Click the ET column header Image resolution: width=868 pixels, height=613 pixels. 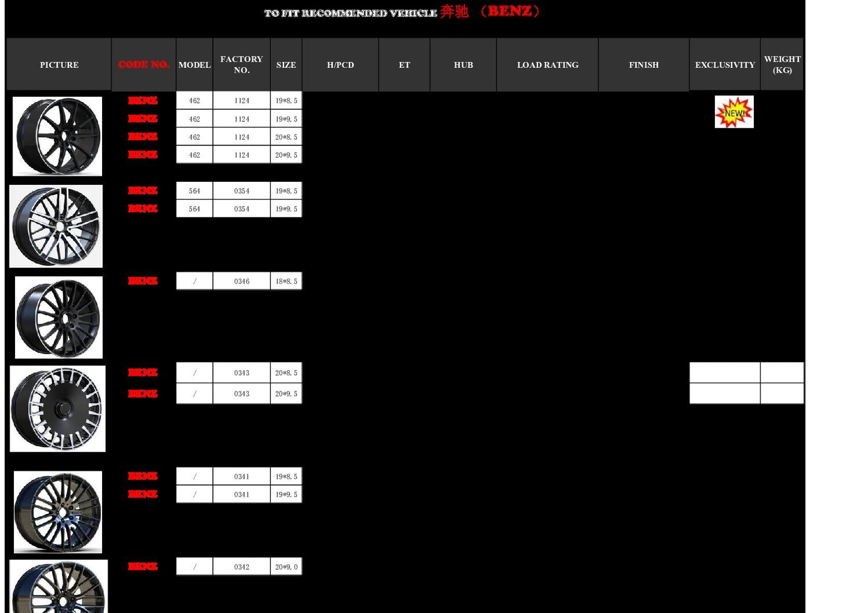[x=404, y=65]
